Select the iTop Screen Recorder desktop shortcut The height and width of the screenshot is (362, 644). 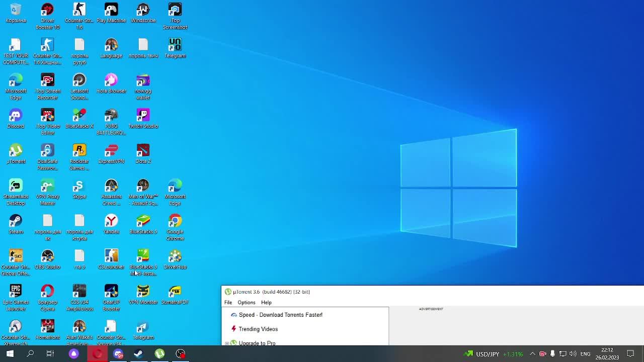tap(47, 86)
